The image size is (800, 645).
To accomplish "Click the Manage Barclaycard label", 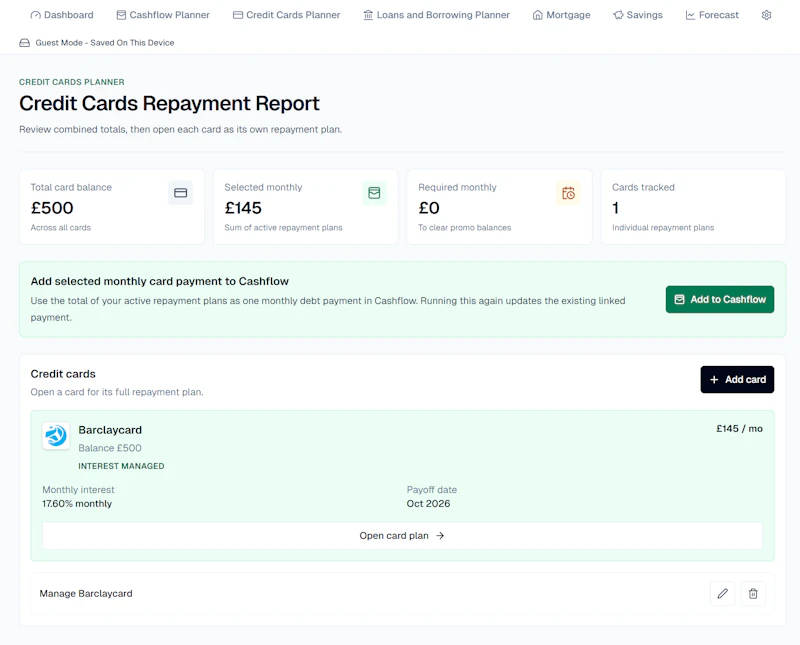I will click(x=86, y=593).
